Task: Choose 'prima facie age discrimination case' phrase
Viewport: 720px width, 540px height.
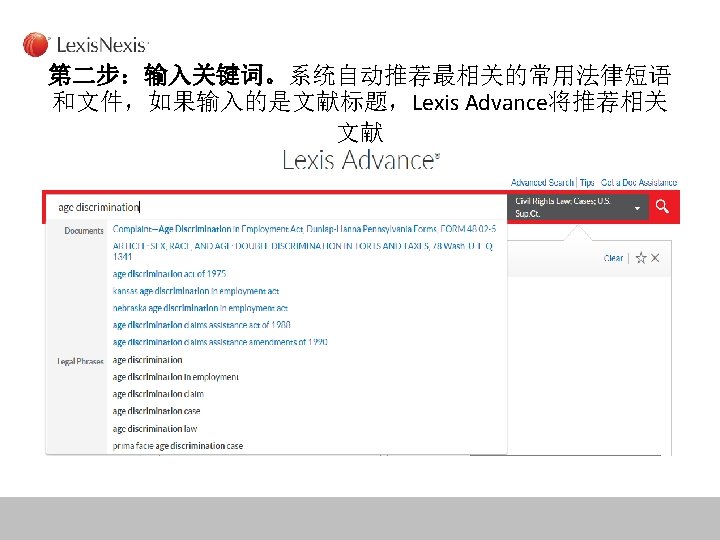Action: point(178,446)
